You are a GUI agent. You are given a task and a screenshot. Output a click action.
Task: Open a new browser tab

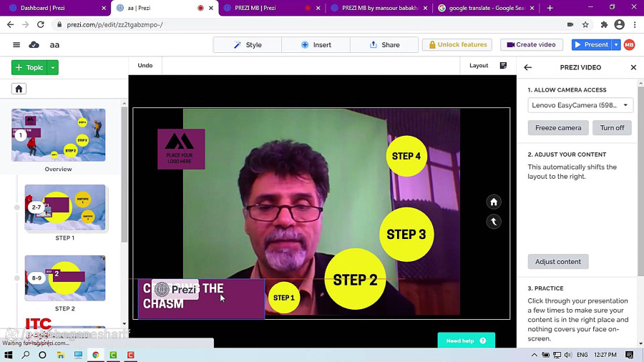[x=550, y=8]
